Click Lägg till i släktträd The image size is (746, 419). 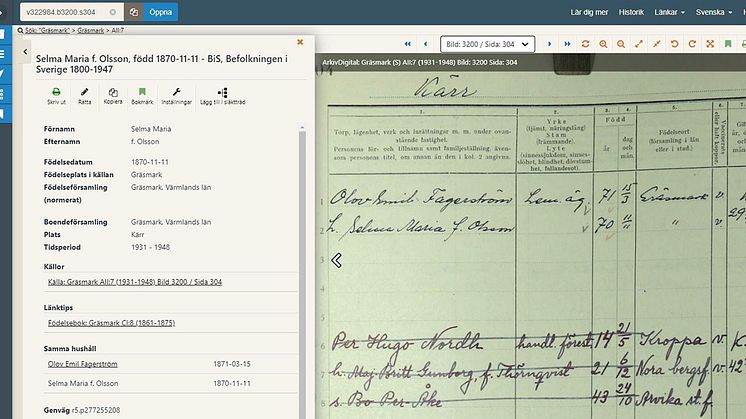pos(222,96)
